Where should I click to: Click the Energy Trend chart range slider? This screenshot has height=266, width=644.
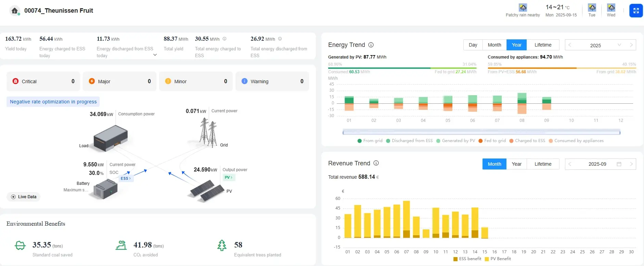pos(481,132)
